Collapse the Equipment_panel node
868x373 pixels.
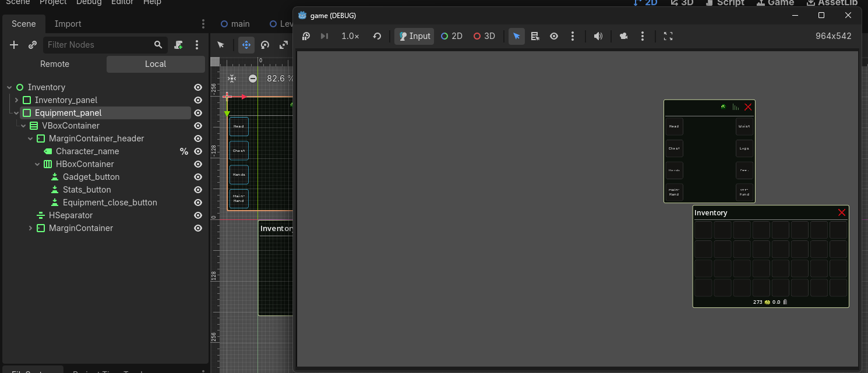(16, 113)
